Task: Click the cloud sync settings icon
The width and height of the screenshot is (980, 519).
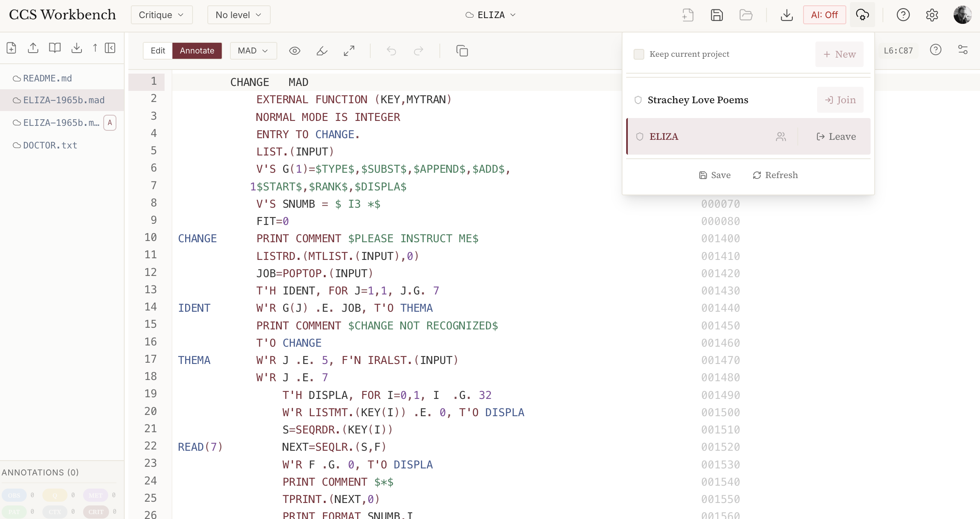Action: tap(862, 15)
